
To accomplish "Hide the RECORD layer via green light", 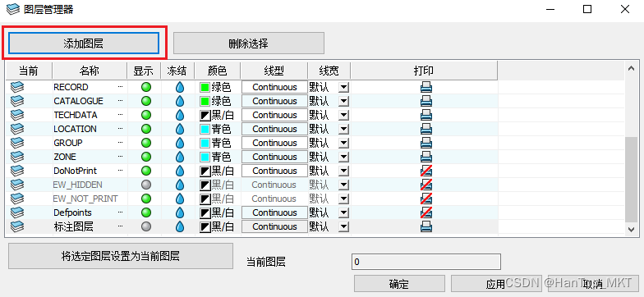I will 146,87.
